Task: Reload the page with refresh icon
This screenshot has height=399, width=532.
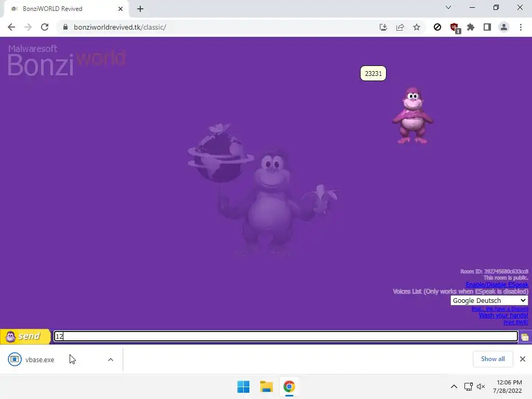Action: pos(45,27)
